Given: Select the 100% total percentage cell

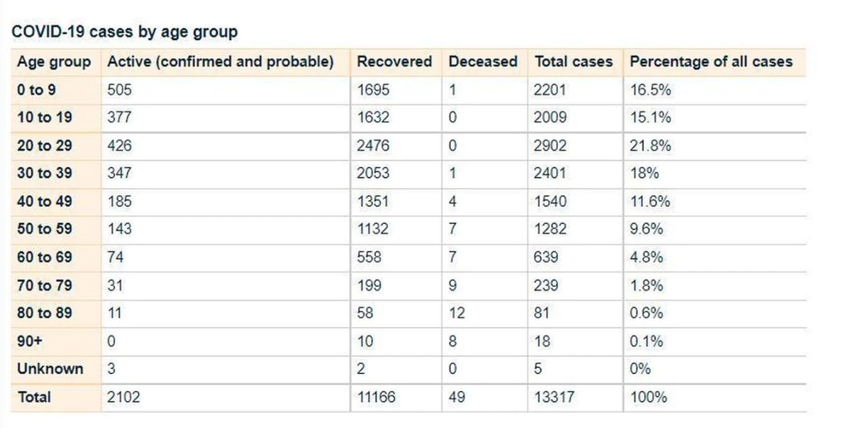Looking at the screenshot, I should [648, 397].
